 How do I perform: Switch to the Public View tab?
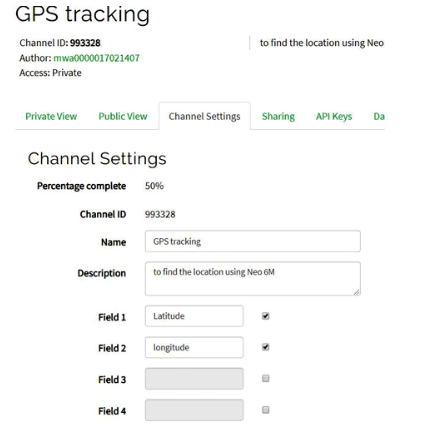click(123, 116)
